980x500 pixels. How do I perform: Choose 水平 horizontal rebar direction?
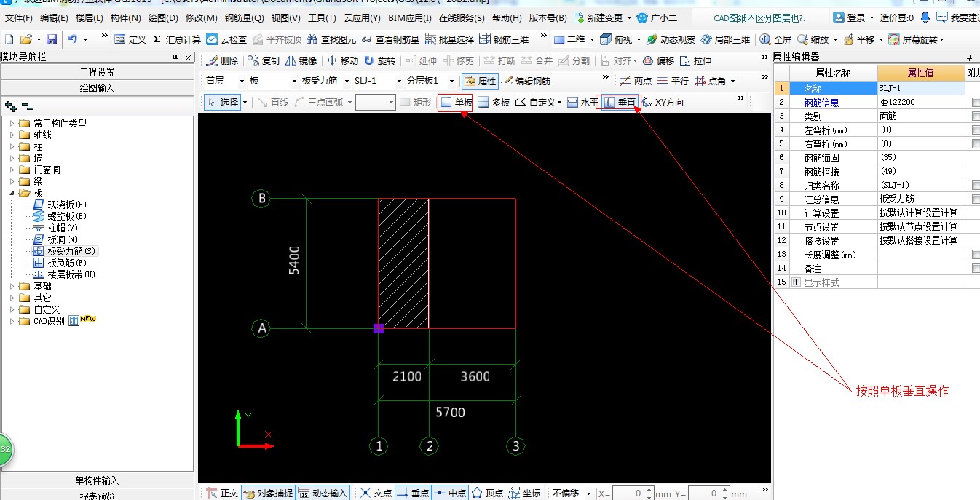582,103
